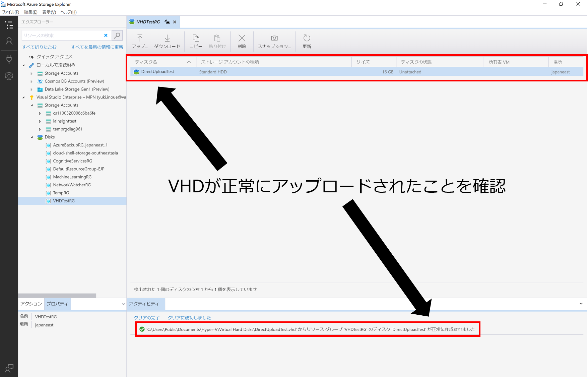Screen dimensions: 588x377
Task: Collapse subscription Storage Accounts node
Action: (32, 105)
